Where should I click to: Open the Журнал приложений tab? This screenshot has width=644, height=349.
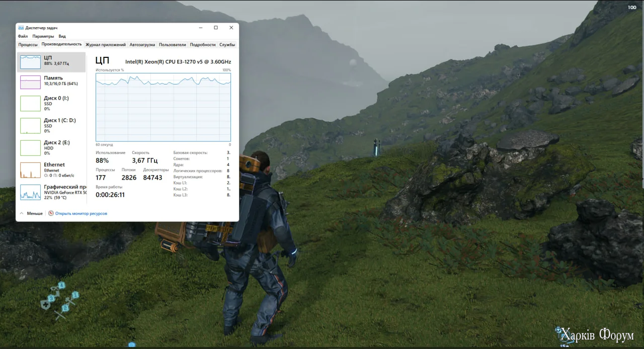pos(106,45)
